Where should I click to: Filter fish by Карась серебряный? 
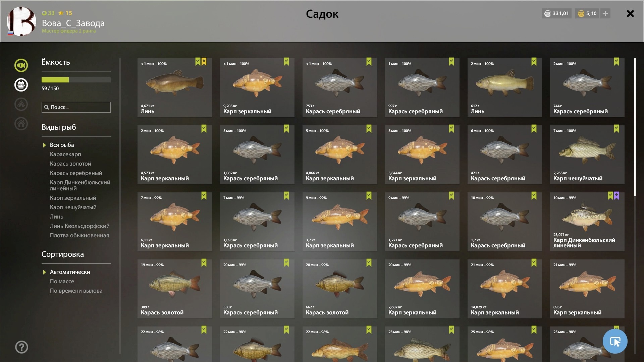[x=76, y=173]
